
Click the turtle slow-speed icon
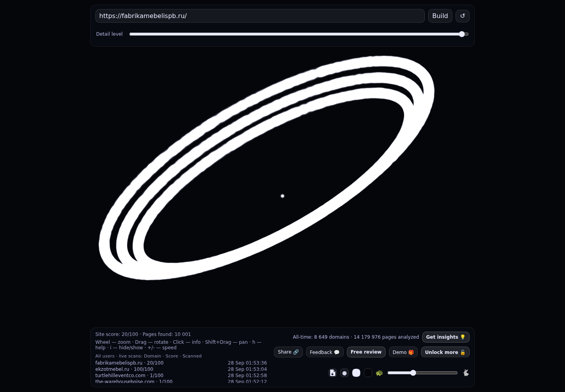pos(379,373)
